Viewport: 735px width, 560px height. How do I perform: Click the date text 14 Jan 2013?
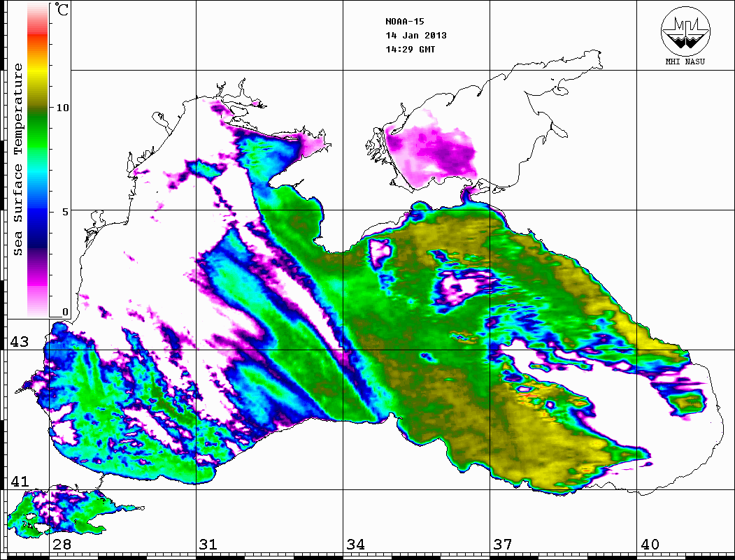point(416,36)
